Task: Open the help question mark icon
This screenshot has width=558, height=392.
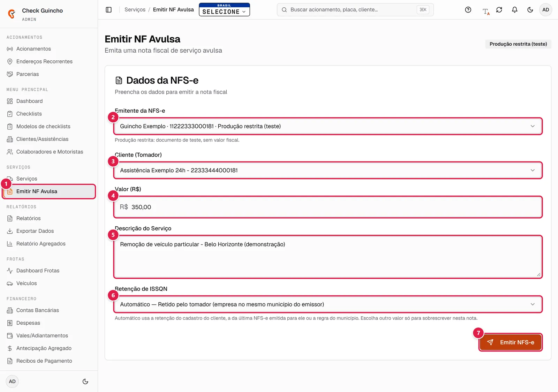Action: (468, 10)
